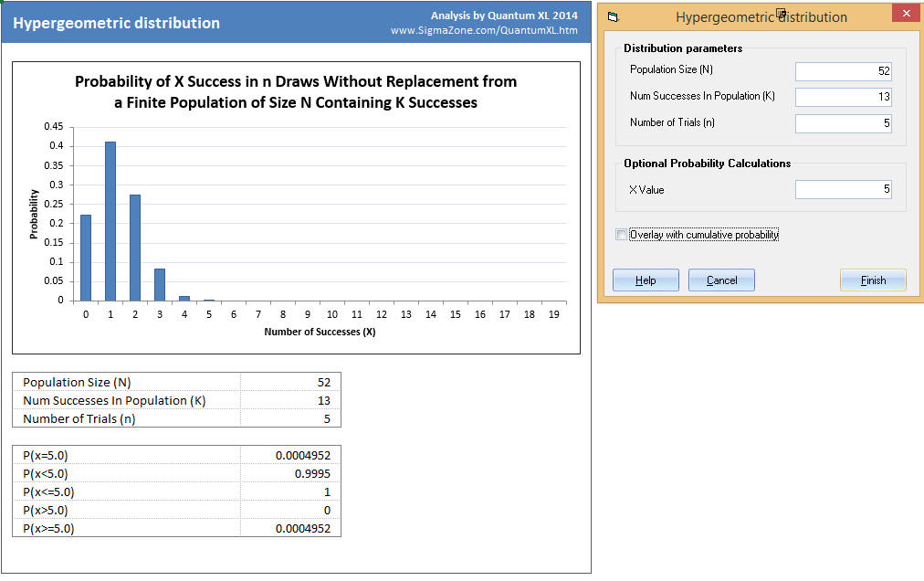
Task: Select the Probability vertical axis label
Action: [x=34, y=214]
